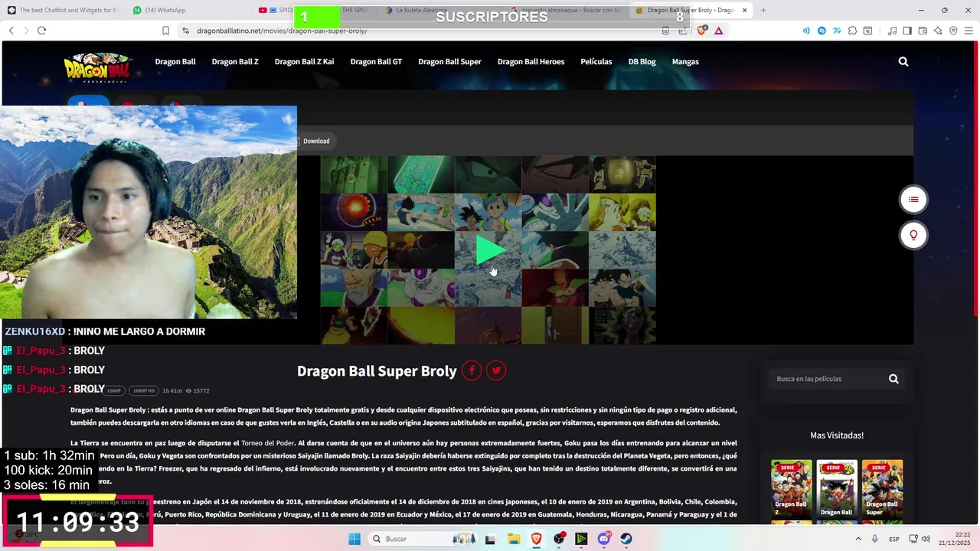Toggle the browser sidebar panel icon
The height and width of the screenshot is (551, 980).
[907, 31]
